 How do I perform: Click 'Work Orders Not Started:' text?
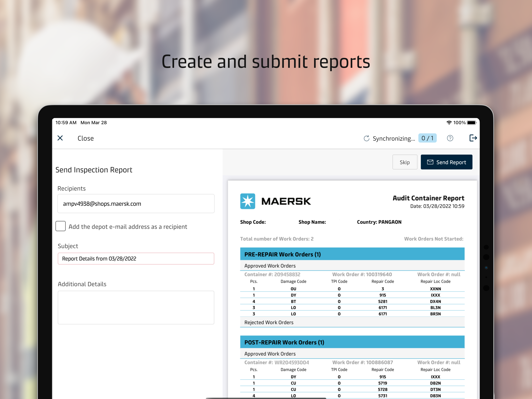433,239
